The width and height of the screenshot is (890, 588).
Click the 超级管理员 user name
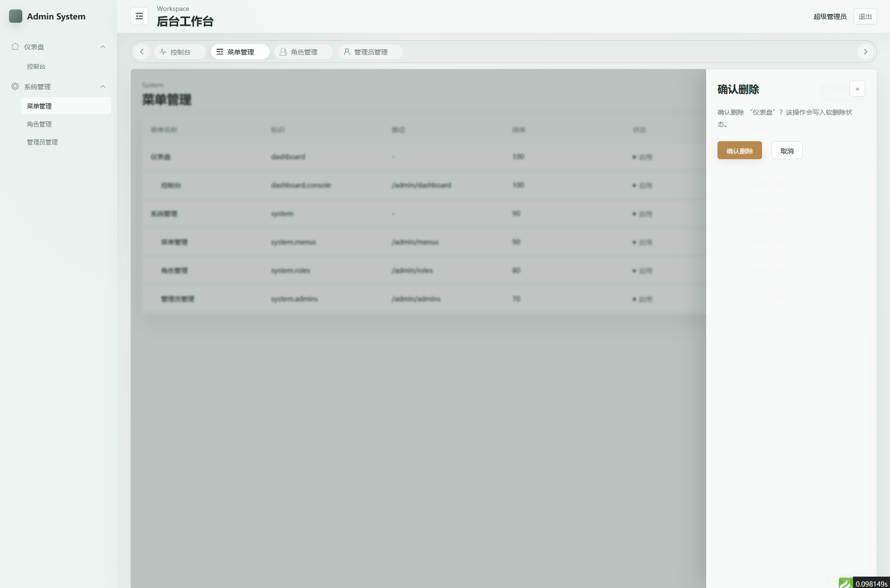[x=830, y=17]
